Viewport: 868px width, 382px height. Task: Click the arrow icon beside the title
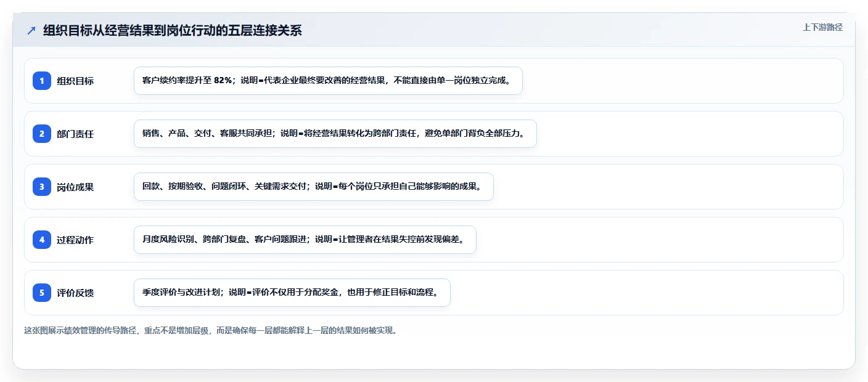click(x=31, y=31)
